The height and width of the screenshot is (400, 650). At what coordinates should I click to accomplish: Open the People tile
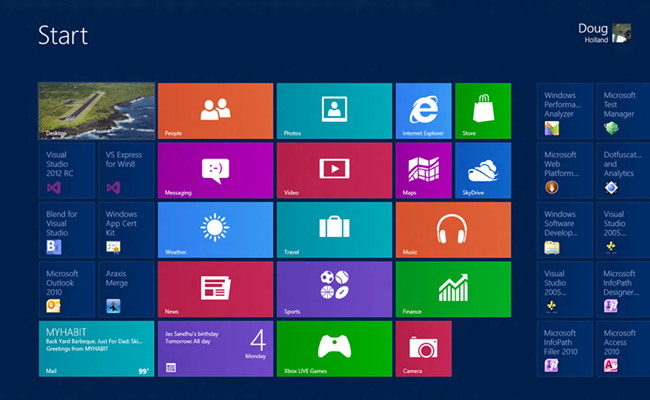[x=215, y=110]
